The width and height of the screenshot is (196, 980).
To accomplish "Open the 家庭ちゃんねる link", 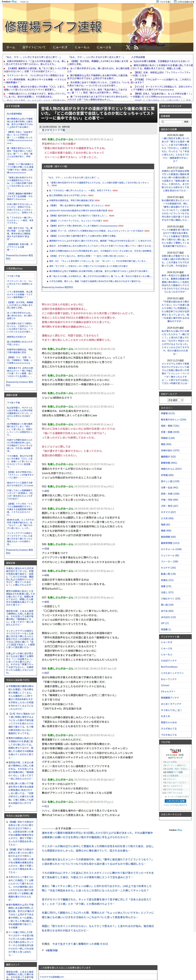I will tap(168, 722).
